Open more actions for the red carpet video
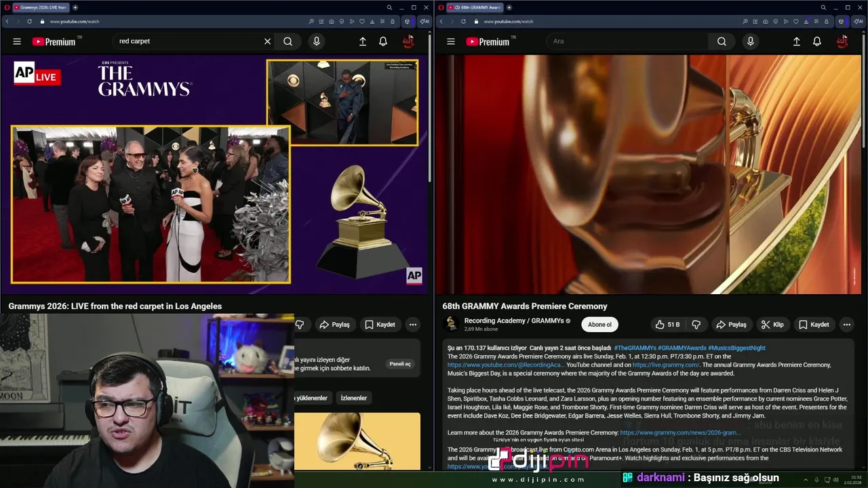868x488 pixels. (x=413, y=325)
